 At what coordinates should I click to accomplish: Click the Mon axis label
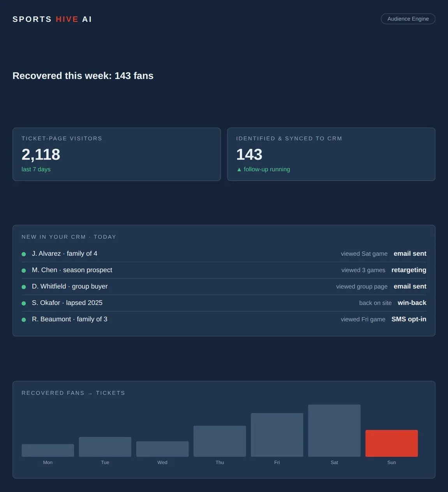(x=48, y=462)
